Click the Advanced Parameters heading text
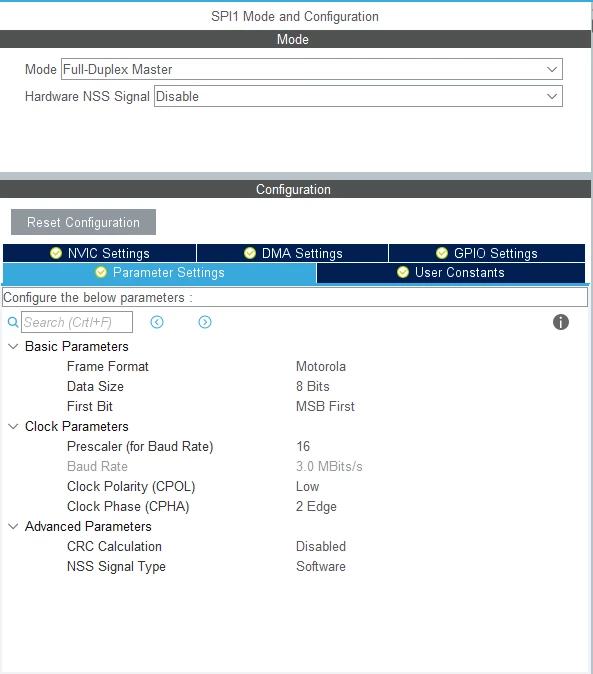This screenshot has width=593, height=674. [88, 527]
